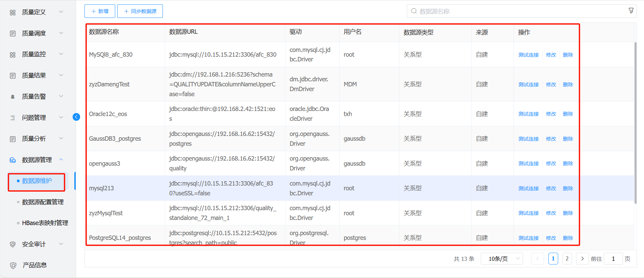Click the 数据源URL column header
Viewport: 644px width, 278px height.
coord(183,32)
